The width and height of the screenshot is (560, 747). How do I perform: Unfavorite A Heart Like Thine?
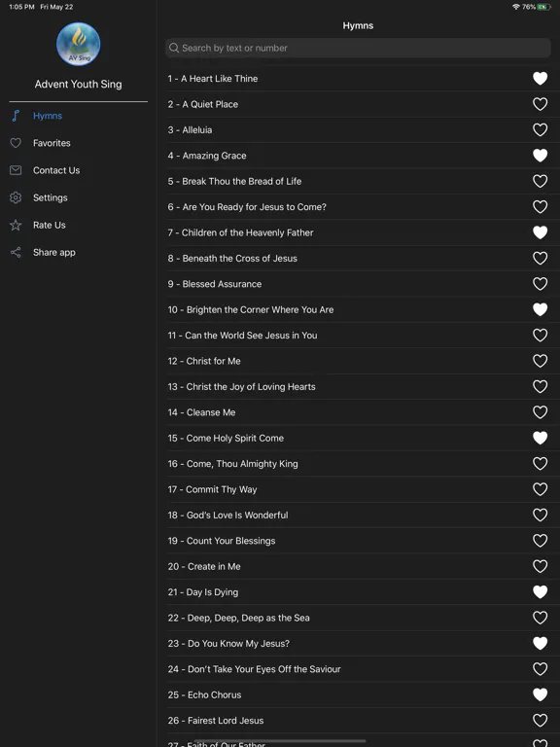coord(540,79)
